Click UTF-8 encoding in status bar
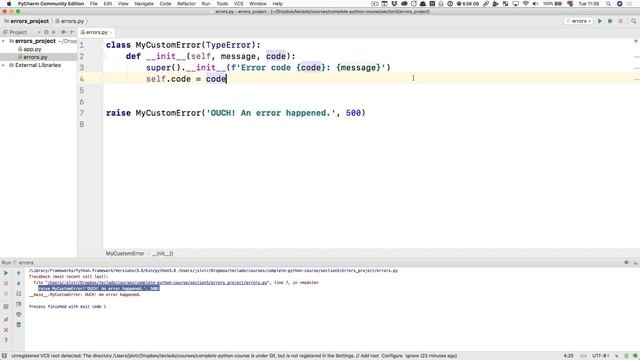Viewport: 640px width, 360px height. point(601,356)
